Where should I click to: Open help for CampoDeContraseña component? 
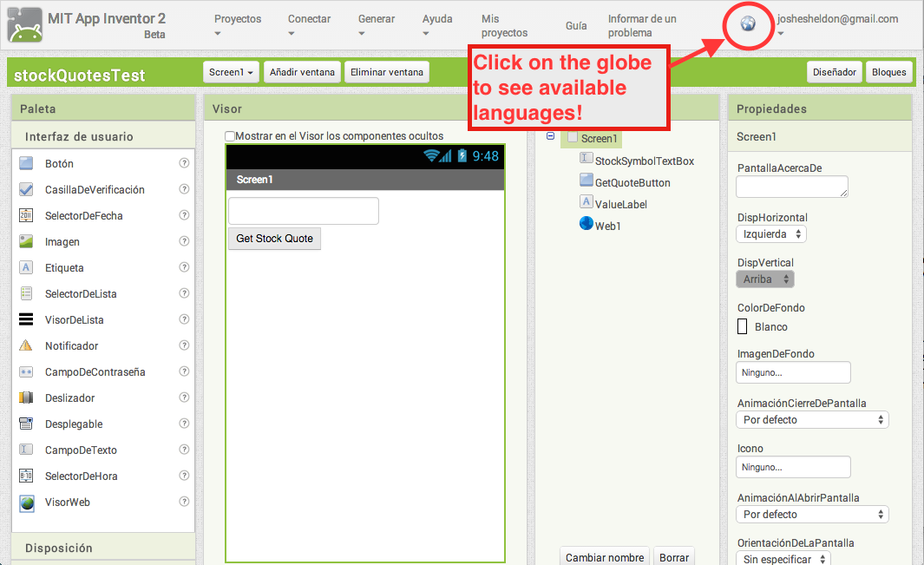point(184,371)
